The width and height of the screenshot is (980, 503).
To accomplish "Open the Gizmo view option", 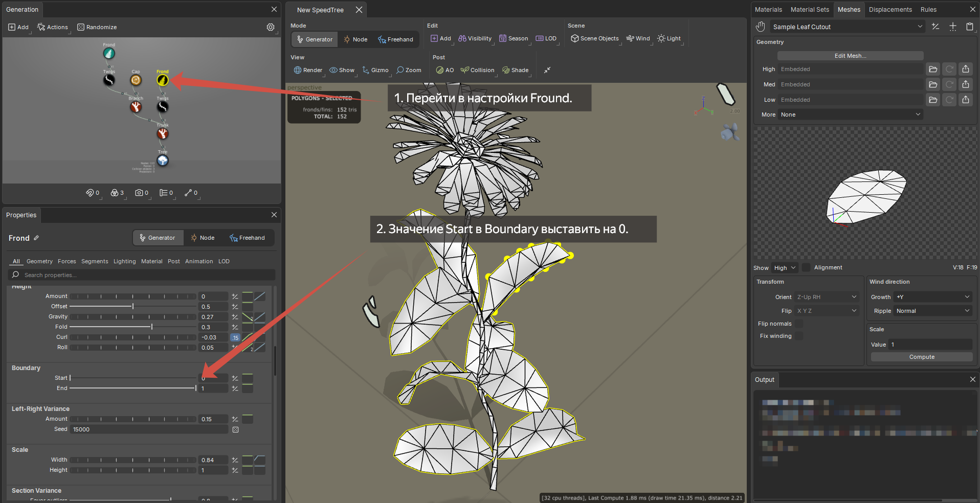I will coord(375,70).
